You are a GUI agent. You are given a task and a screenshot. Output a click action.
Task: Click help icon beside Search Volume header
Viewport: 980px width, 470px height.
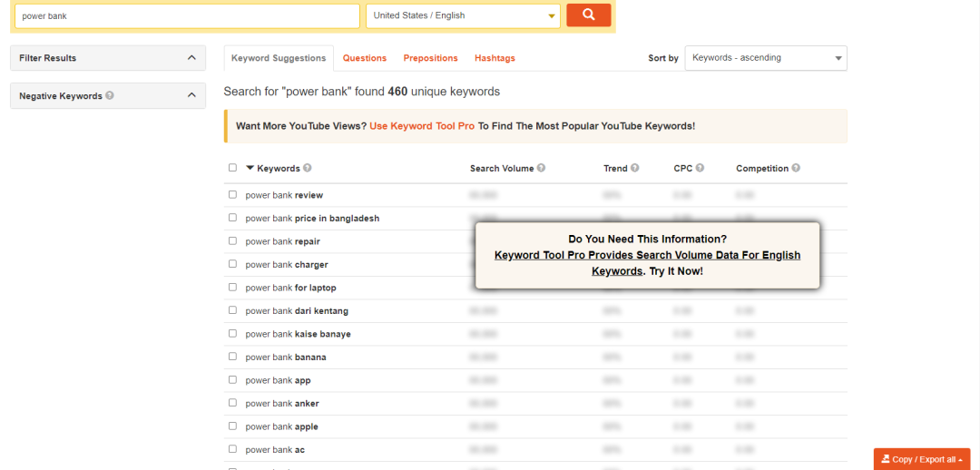coord(542,168)
